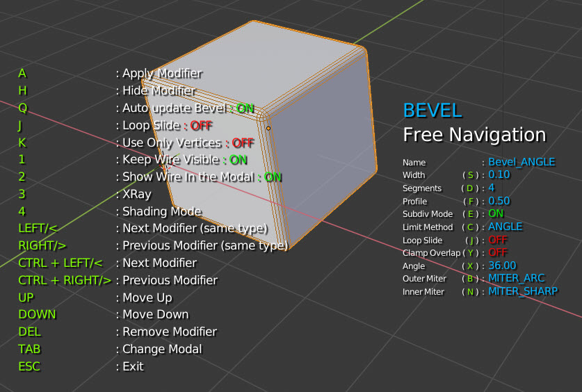Click the orange origin dot on the cube
The width and height of the screenshot is (582, 392).
pyautogui.click(x=268, y=129)
